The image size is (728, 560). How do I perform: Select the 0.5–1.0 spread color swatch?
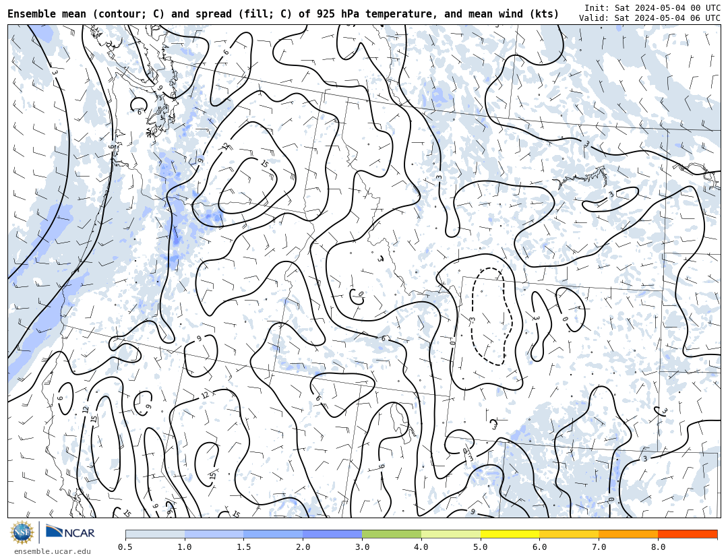pyautogui.click(x=155, y=534)
